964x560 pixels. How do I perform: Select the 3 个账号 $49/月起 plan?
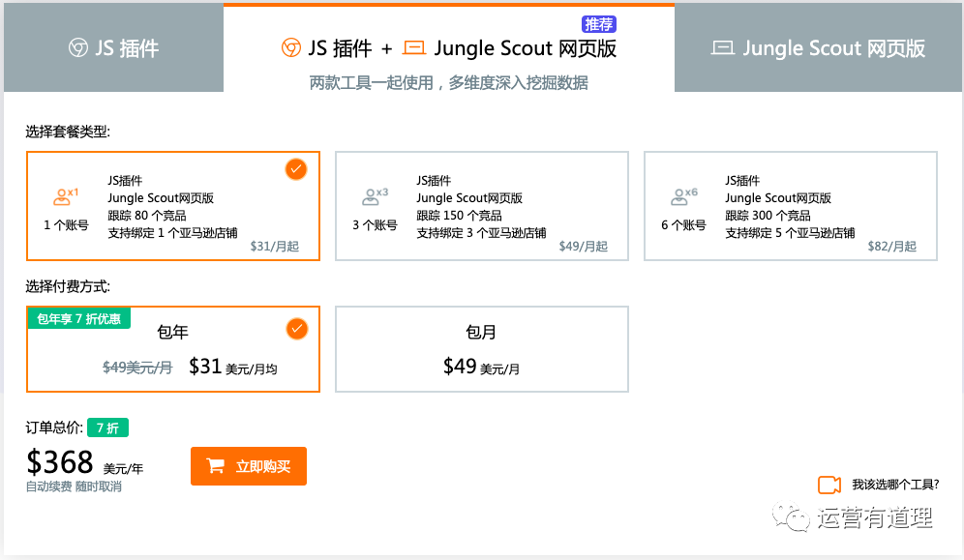click(481, 206)
